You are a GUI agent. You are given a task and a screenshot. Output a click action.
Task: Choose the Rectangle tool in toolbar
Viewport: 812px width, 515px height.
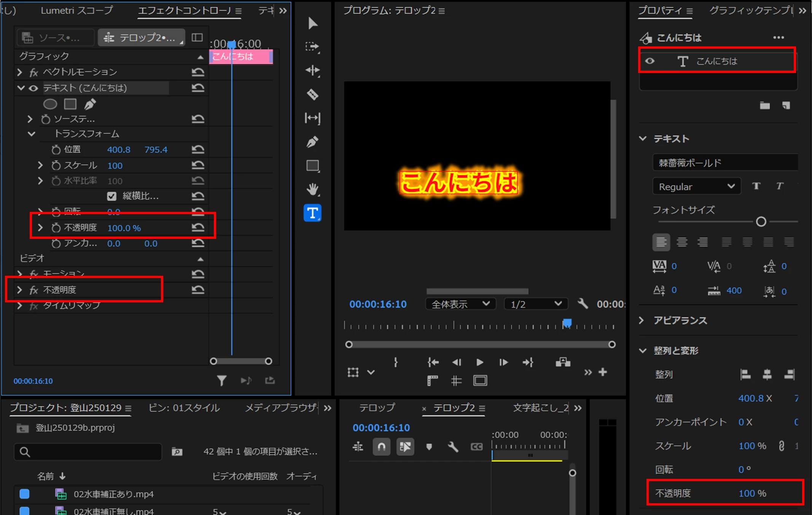pos(312,165)
